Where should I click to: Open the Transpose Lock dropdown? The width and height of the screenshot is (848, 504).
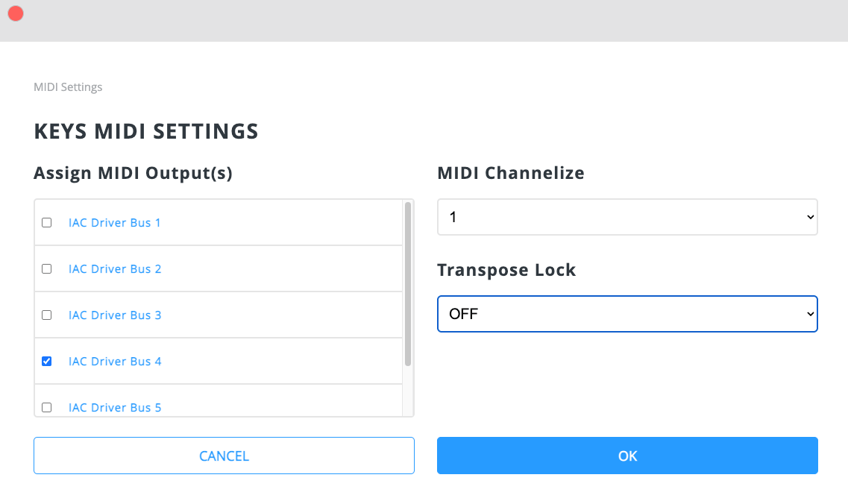click(627, 314)
